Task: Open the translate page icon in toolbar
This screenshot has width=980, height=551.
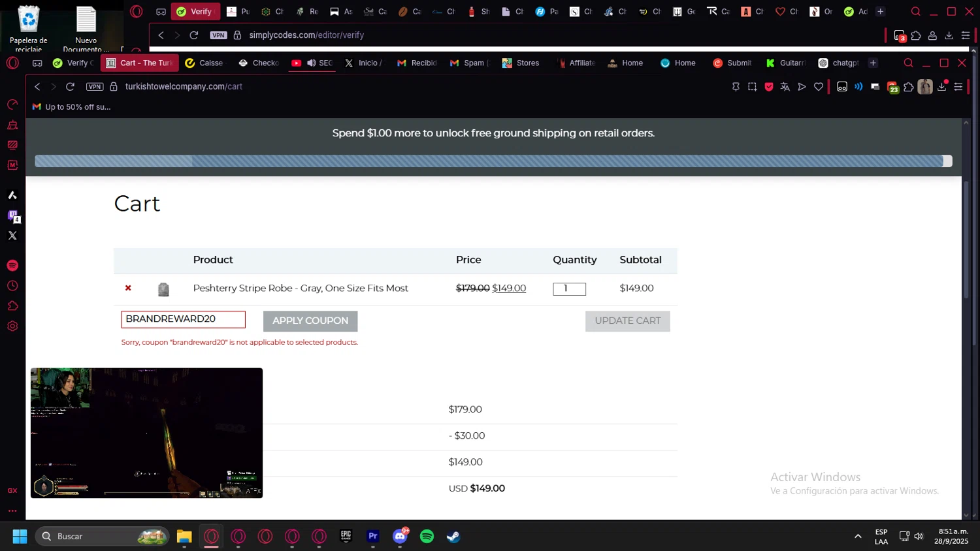Action: pos(785,87)
